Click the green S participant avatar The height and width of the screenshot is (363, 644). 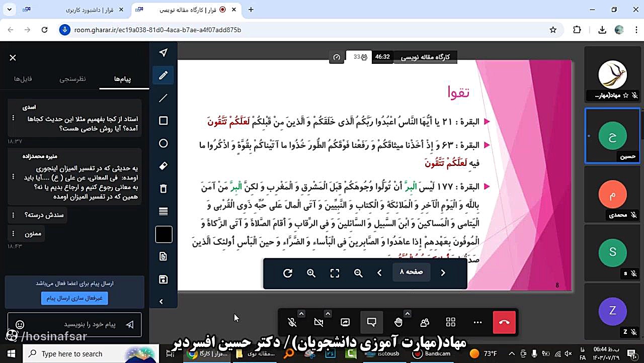click(x=612, y=252)
